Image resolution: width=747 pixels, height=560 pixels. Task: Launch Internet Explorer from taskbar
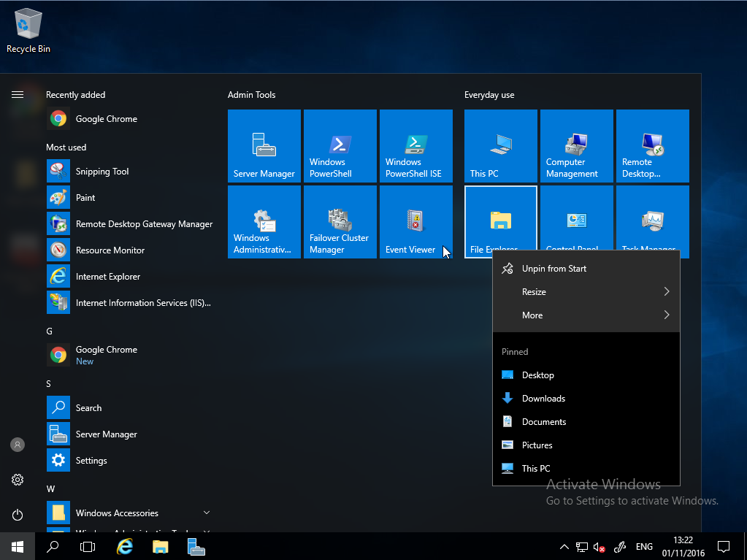coord(124,547)
